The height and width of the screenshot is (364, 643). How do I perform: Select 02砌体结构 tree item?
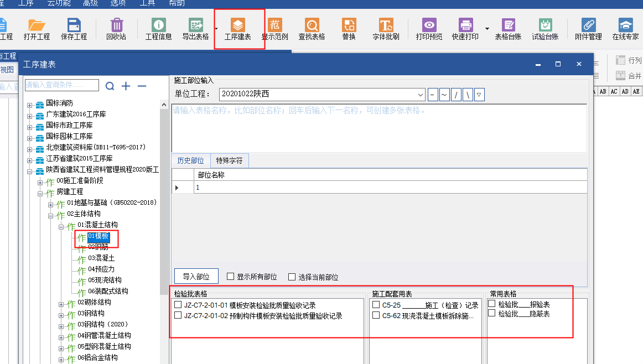click(94, 302)
